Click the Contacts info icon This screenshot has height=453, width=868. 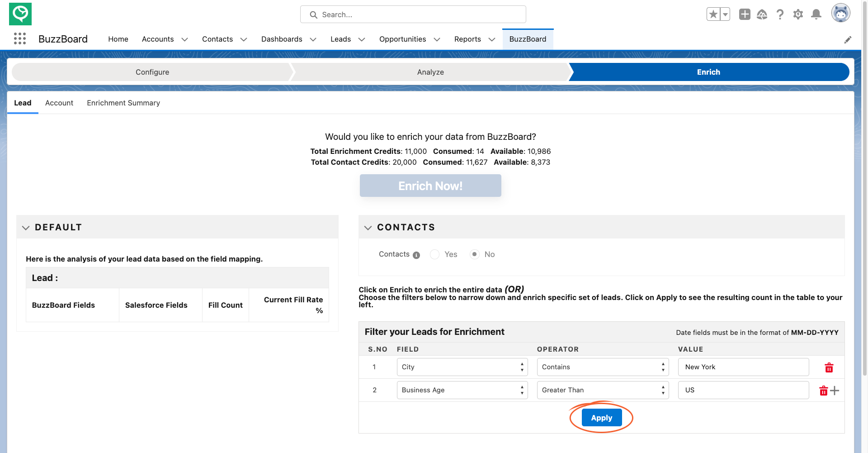click(x=416, y=255)
